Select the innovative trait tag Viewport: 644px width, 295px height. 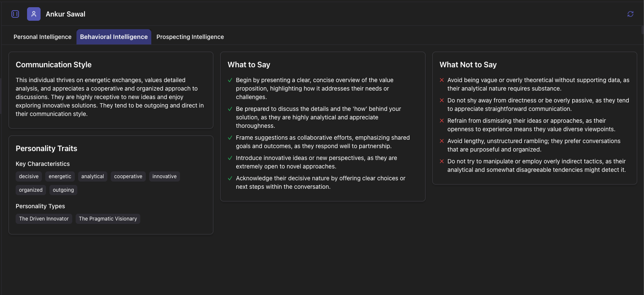164,176
